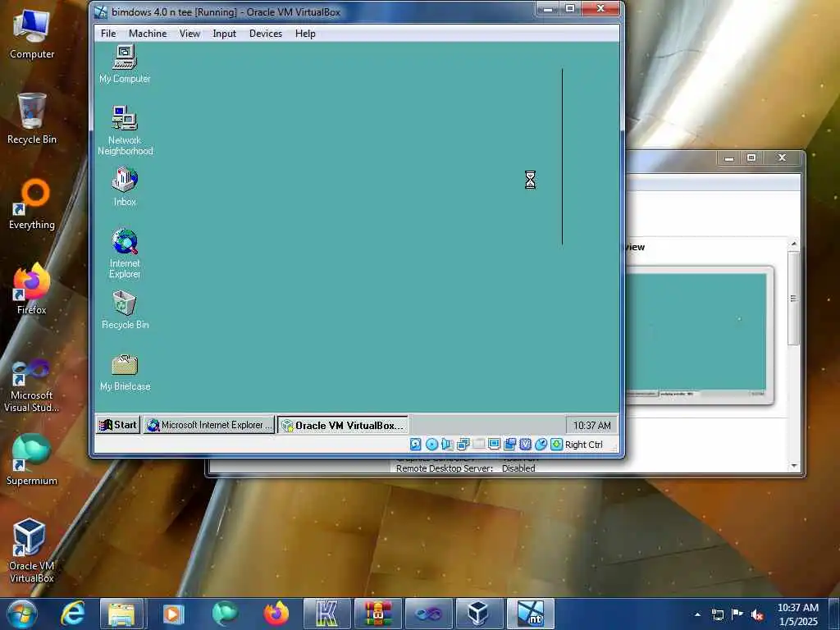The image size is (840, 630).
Task: Select host Recycle Bin desktop icon
Action: click(x=32, y=119)
